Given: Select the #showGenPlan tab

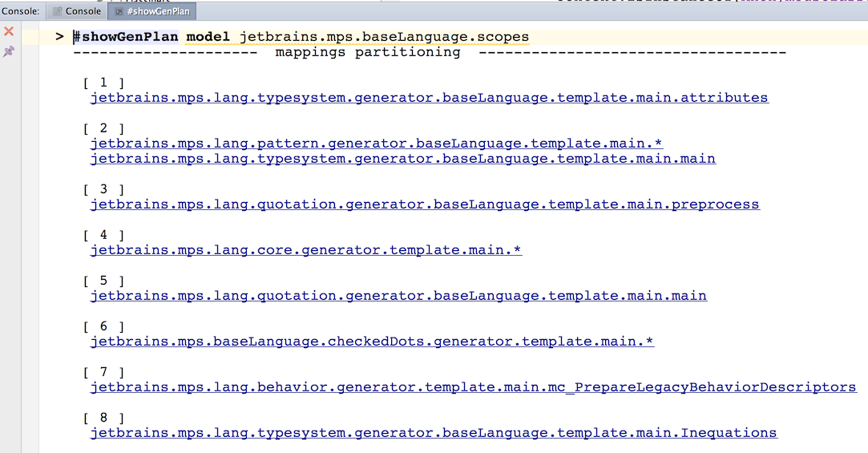Looking at the screenshot, I should (x=152, y=11).
